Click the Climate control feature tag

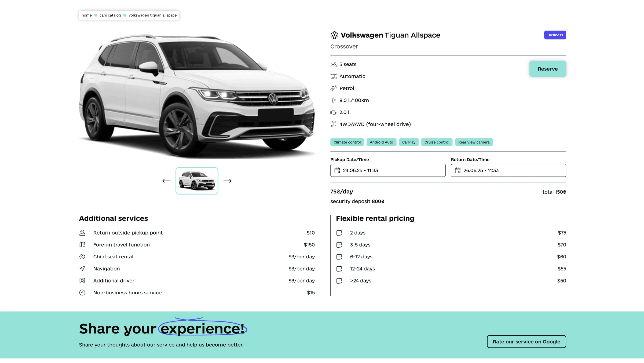347,142
